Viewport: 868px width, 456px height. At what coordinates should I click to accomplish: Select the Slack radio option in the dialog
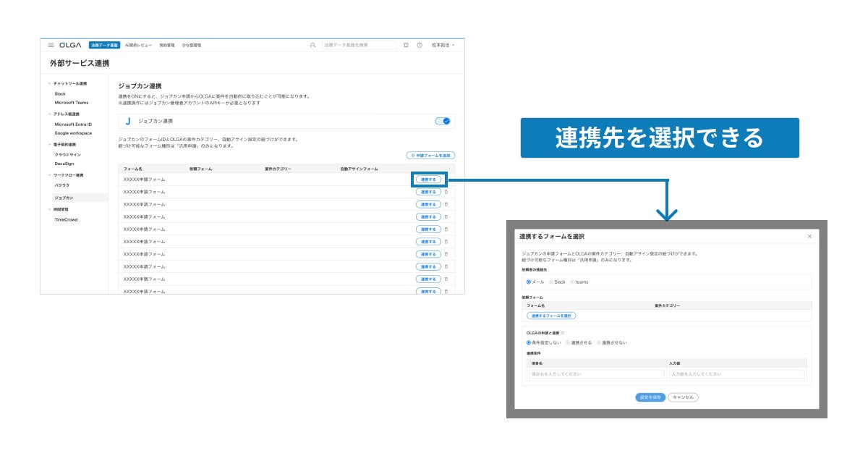[x=558, y=282]
